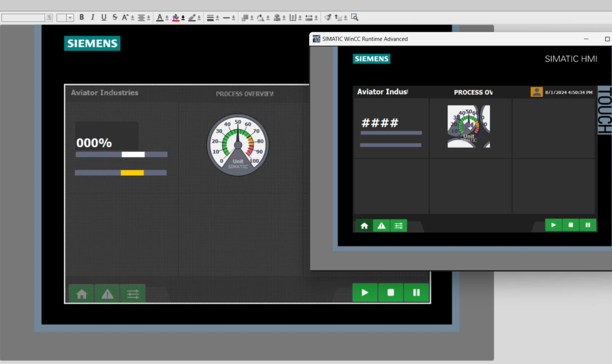
Task: Select the pause button in the editor screen
Action: (416, 292)
